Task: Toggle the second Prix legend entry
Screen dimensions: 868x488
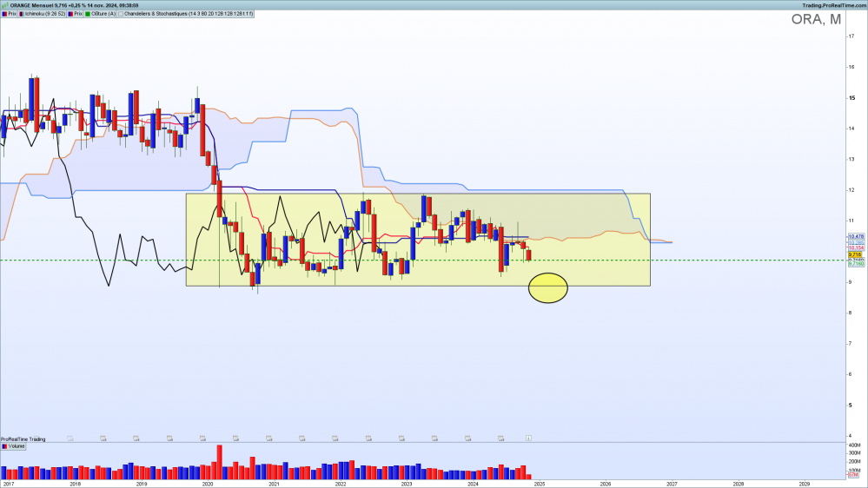Action: pyautogui.click(x=76, y=14)
